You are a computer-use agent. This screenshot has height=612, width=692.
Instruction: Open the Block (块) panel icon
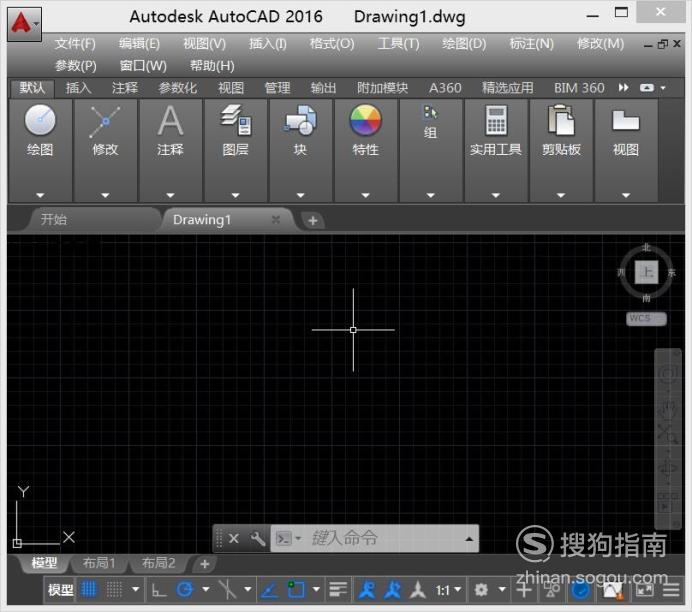[x=300, y=120]
